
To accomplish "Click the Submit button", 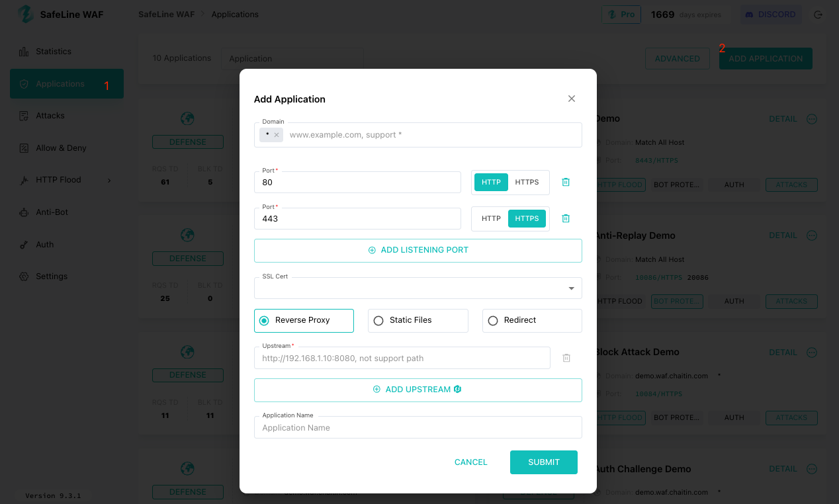I will click(x=543, y=462).
